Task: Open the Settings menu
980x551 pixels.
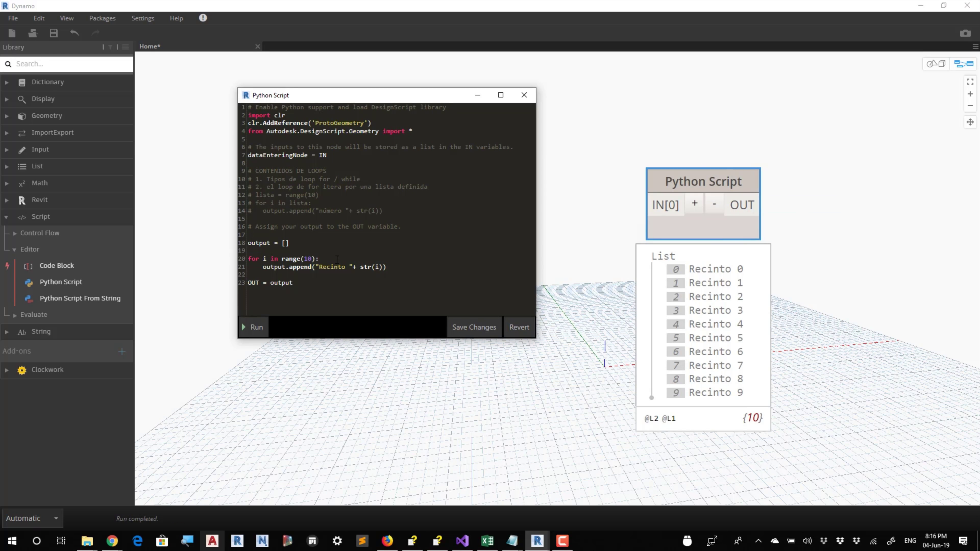Action: (143, 18)
